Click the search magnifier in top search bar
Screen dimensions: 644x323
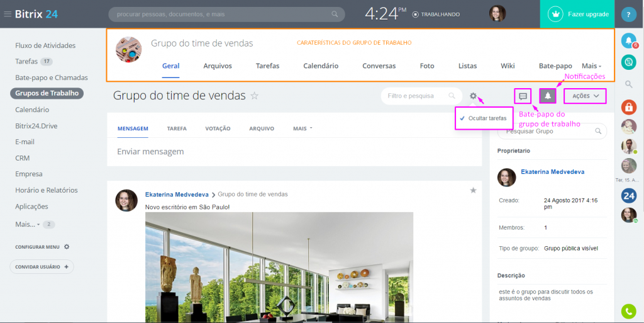[x=335, y=14]
